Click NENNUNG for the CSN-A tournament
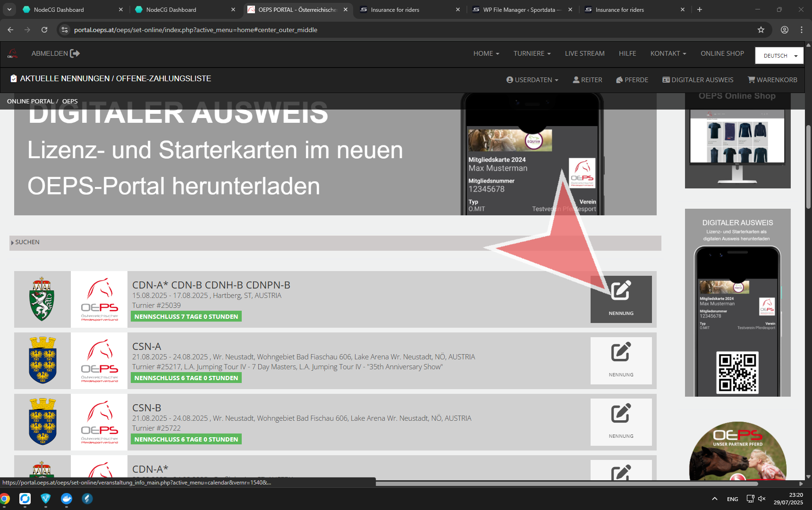The height and width of the screenshot is (510, 812). [621, 361]
